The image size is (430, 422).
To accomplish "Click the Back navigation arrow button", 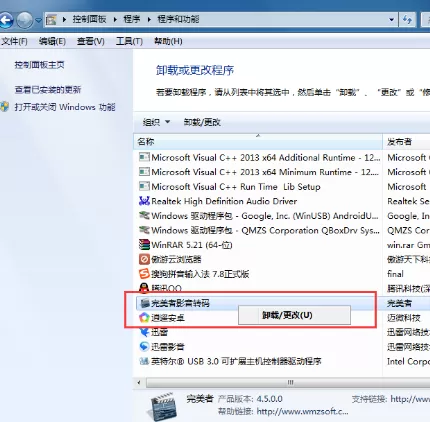I will pos(5,20).
